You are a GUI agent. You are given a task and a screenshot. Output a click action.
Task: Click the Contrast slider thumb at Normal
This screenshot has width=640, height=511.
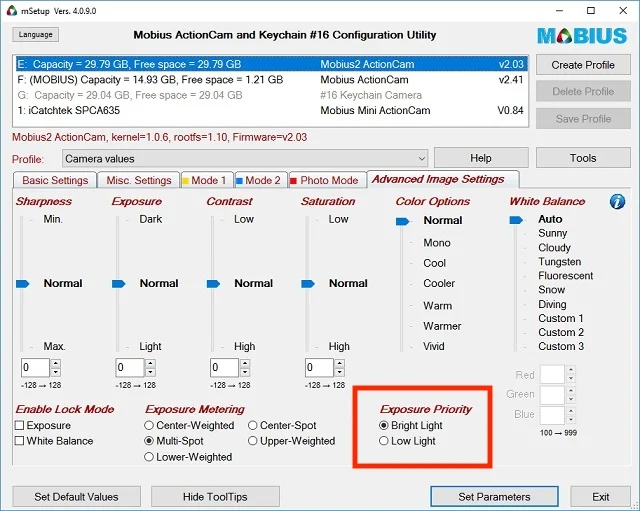coord(213,284)
